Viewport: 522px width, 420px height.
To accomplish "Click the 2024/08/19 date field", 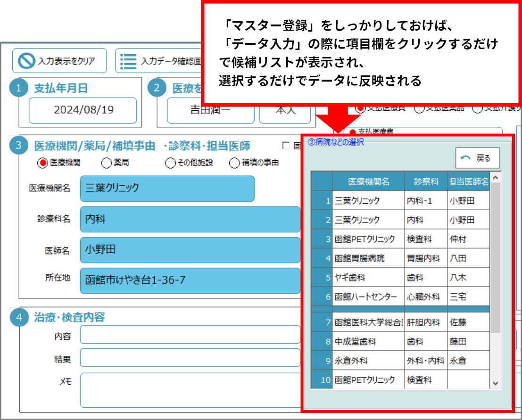I will click(x=83, y=109).
